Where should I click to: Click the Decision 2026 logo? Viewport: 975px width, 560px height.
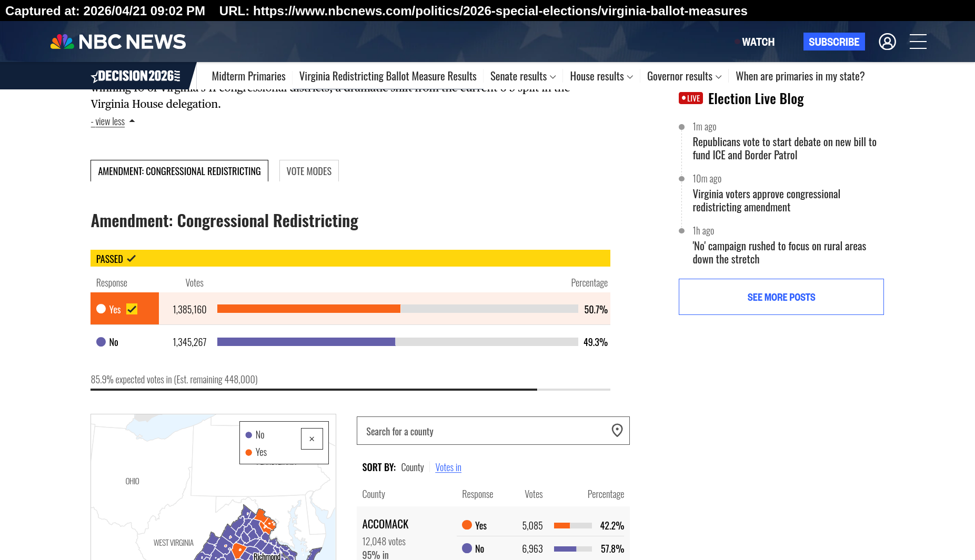click(136, 76)
